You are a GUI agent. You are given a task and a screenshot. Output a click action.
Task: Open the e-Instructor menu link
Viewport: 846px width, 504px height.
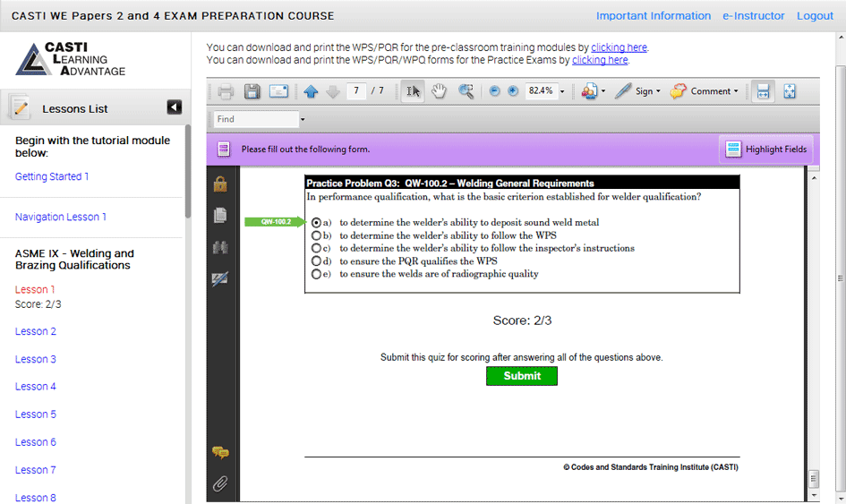click(754, 15)
